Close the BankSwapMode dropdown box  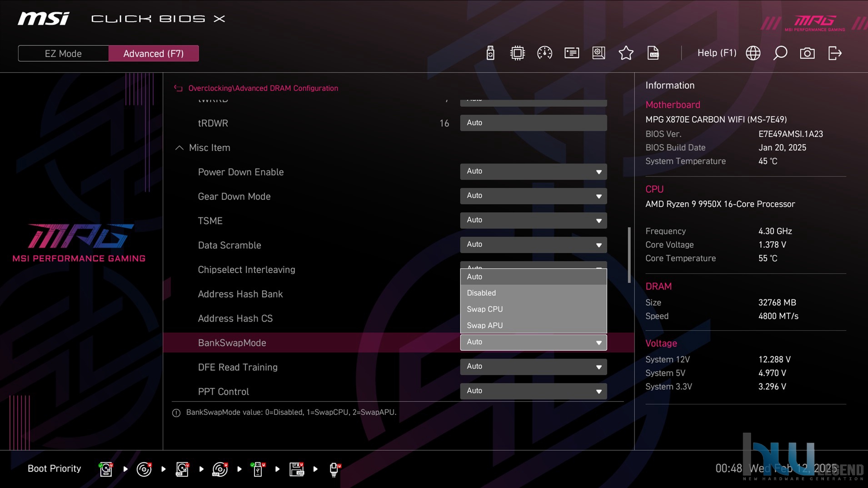pyautogui.click(x=533, y=342)
